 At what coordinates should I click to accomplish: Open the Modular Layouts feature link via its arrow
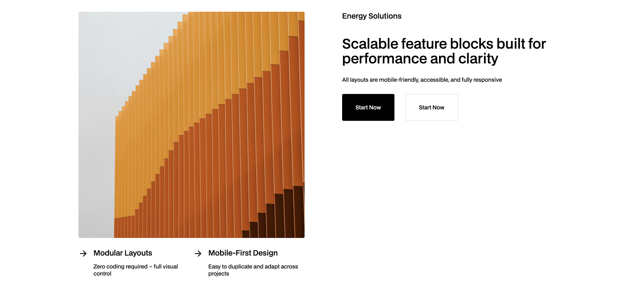[83, 253]
